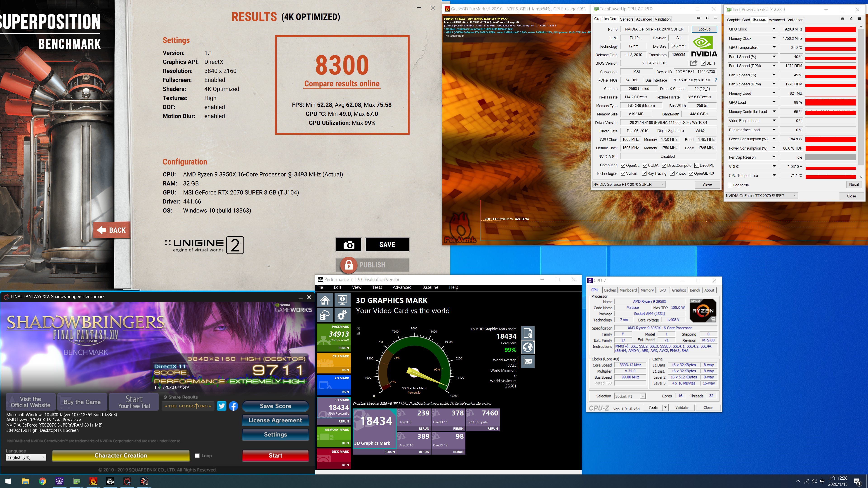Switch to Memory tab in CPU-Z
The image size is (868, 488).
(647, 290)
